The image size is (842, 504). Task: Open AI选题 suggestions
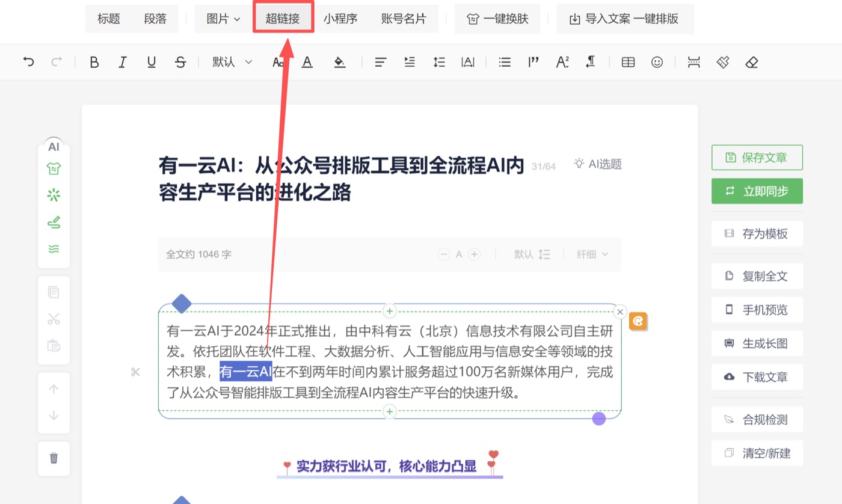pyautogui.click(x=598, y=164)
